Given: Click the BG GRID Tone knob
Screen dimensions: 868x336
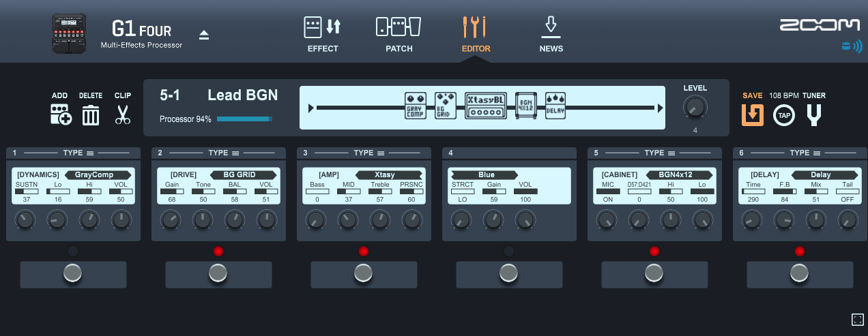Looking at the screenshot, I should click(x=203, y=219).
